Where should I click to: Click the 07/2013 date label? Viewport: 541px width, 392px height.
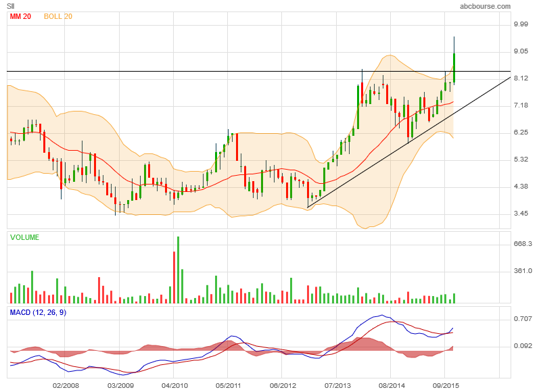[x=337, y=385]
